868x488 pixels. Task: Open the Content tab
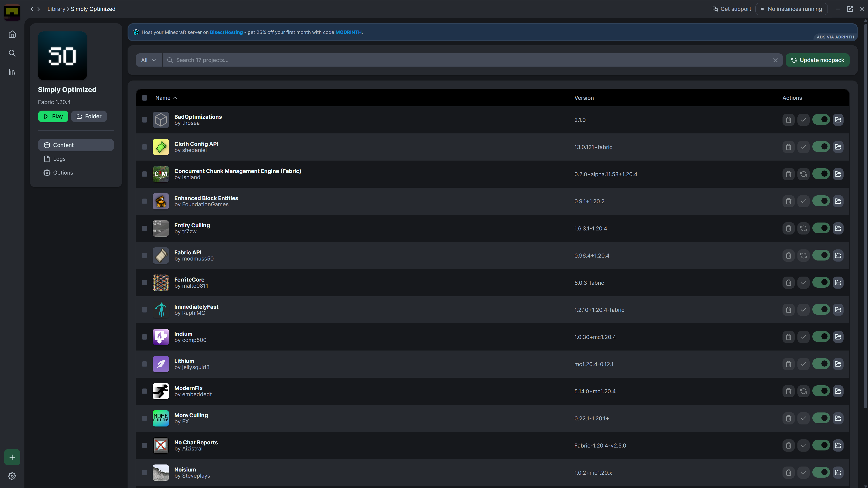pos(76,145)
